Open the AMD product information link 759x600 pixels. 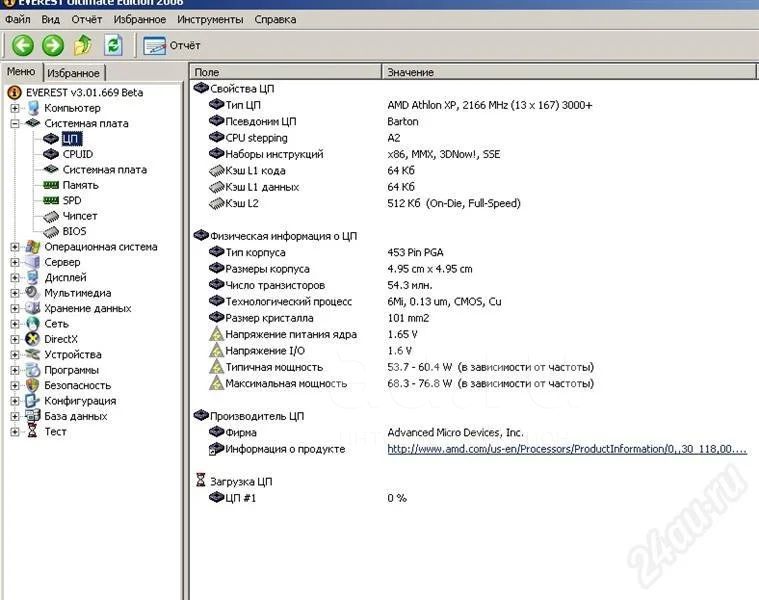[567, 449]
